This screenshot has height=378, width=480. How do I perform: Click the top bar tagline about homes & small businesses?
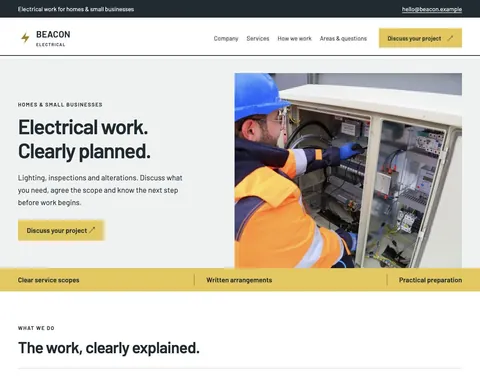[76, 9]
